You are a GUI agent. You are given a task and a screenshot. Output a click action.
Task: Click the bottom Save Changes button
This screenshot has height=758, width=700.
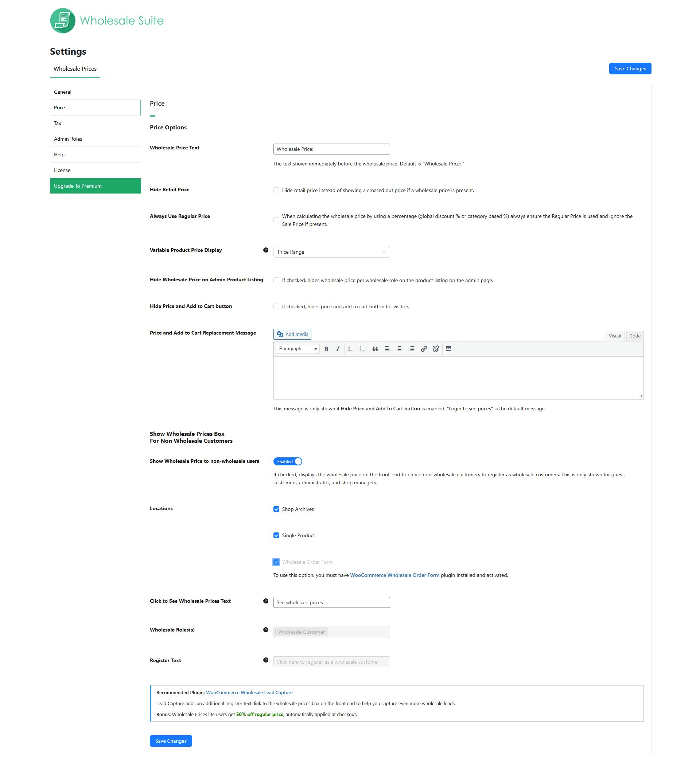171,741
